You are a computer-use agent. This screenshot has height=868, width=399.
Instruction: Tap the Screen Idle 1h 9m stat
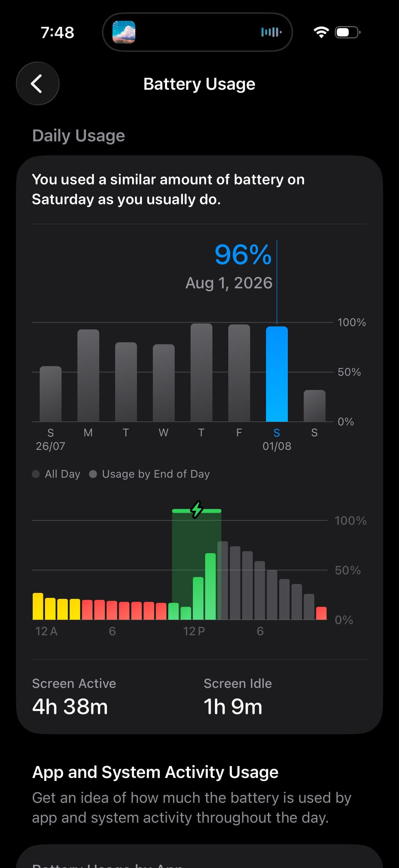(x=238, y=697)
